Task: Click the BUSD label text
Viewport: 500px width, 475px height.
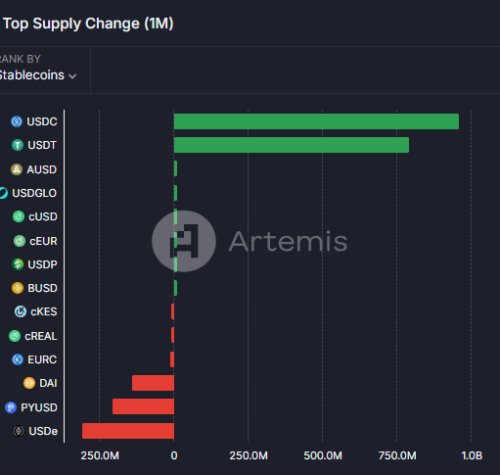Action: (42, 288)
